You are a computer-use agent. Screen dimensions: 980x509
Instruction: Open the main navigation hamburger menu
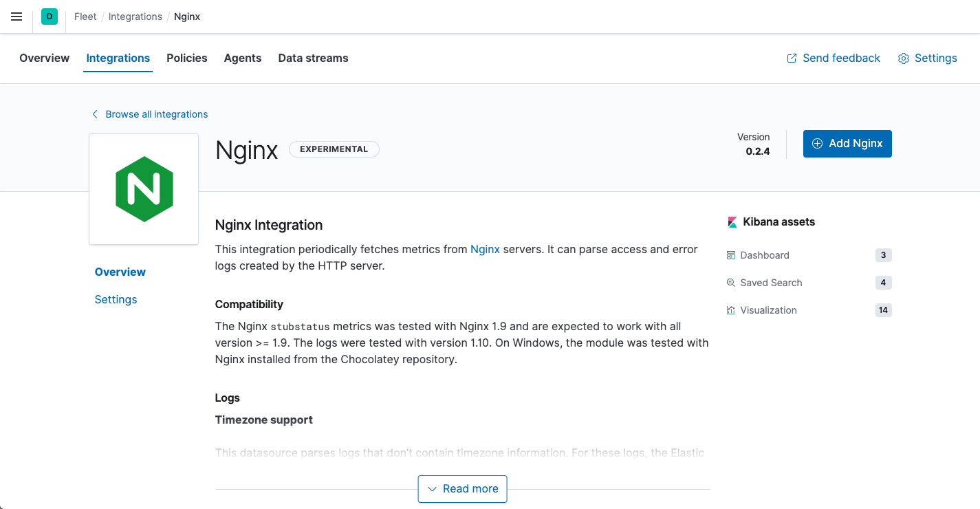coord(16,17)
